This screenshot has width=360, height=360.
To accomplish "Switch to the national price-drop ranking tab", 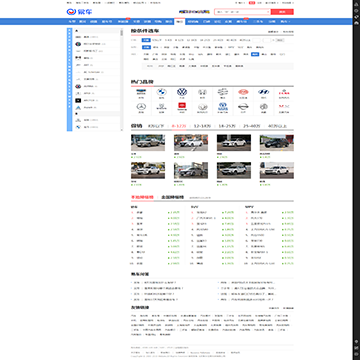I will [172, 197].
